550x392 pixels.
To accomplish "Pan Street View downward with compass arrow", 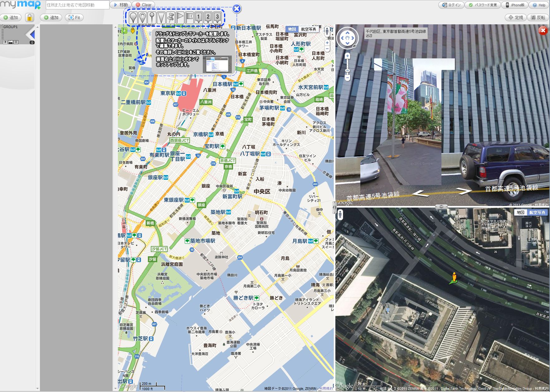I will point(348,44).
